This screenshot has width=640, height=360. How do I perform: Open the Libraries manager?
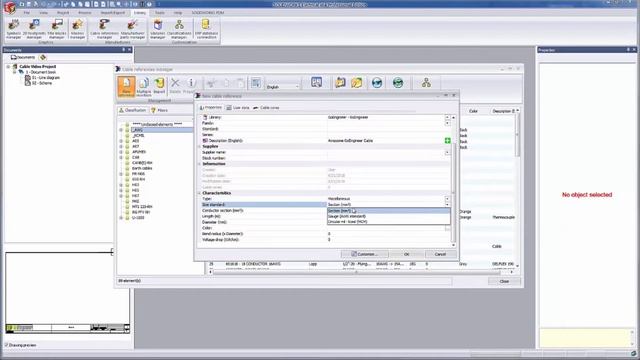point(158,29)
